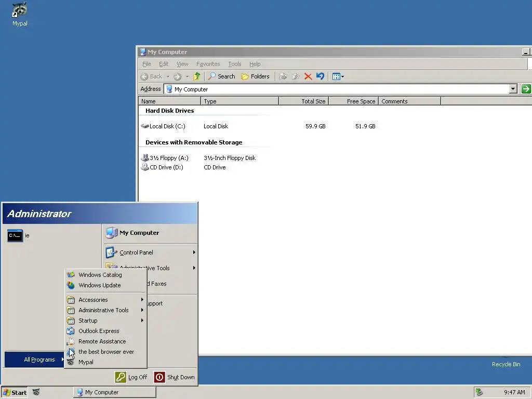
Task: Open the Back history dropdown arrow
Action: click(168, 77)
